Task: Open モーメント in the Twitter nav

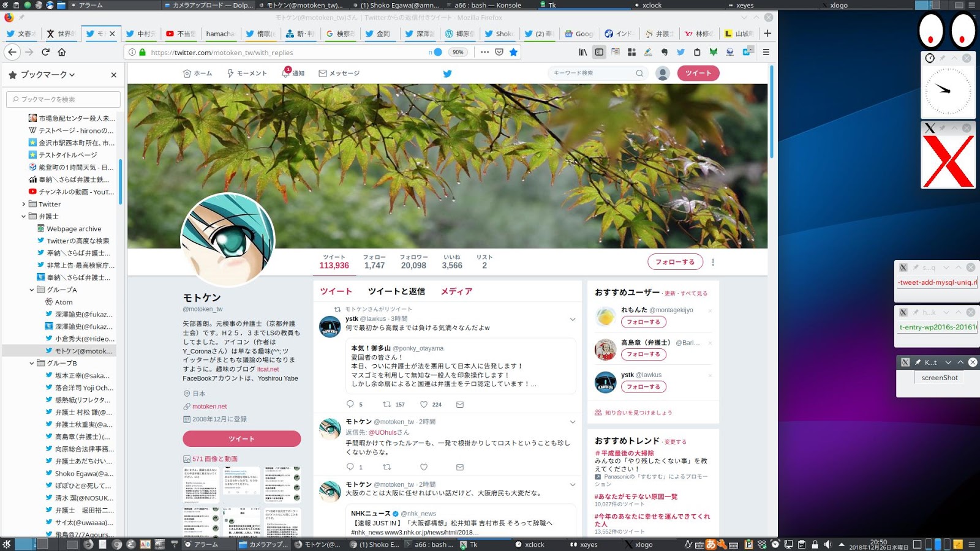Action: pyautogui.click(x=247, y=73)
